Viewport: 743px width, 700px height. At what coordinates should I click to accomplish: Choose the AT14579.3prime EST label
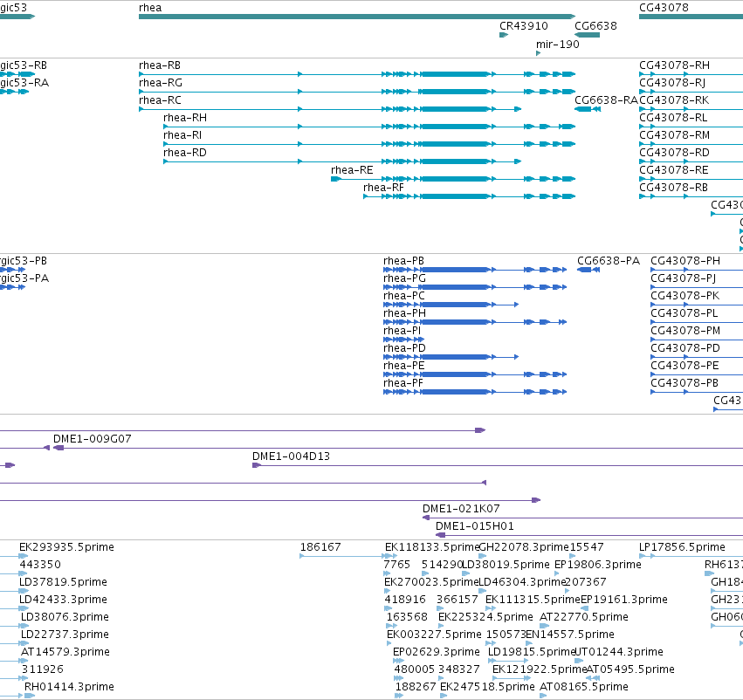[65, 653]
